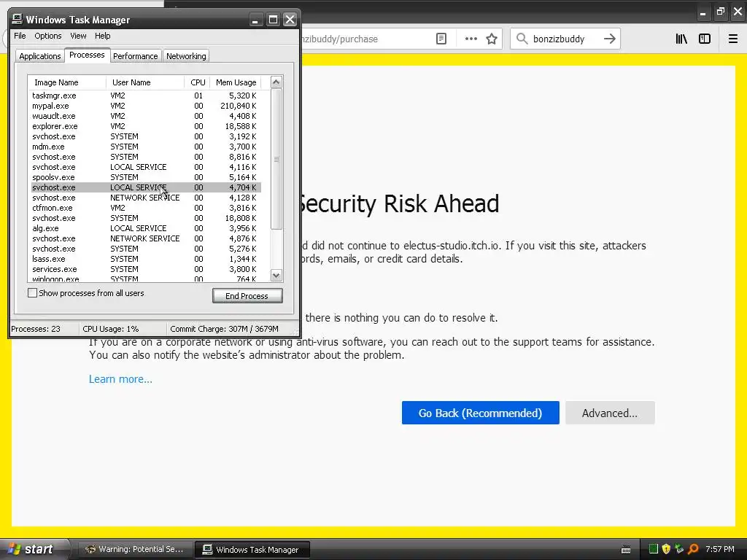
Task: Sort processes by Image Name column
Action: coord(66,82)
